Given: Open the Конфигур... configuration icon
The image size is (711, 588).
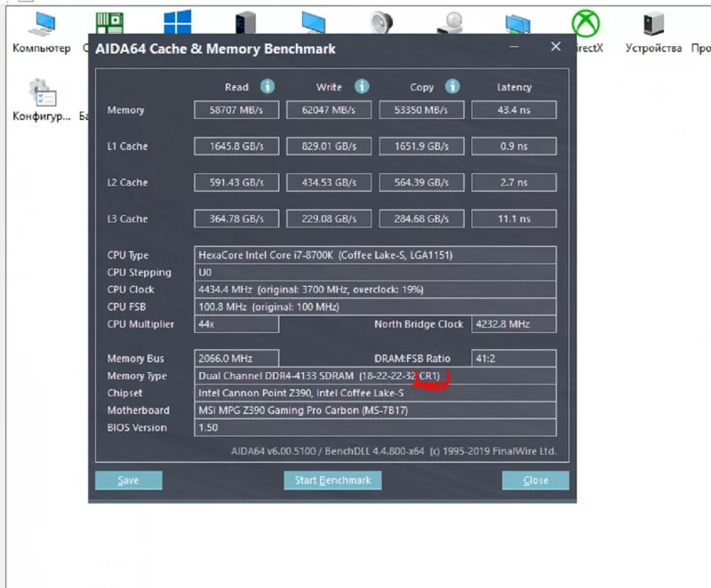Looking at the screenshot, I should click(x=42, y=93).
